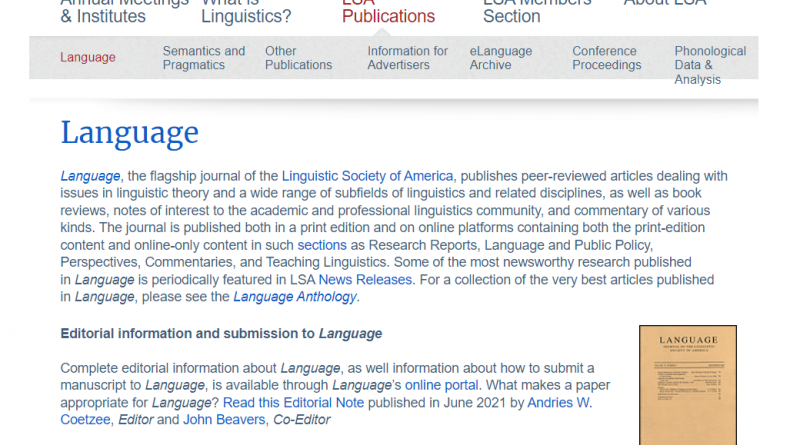Go to Semantics and Pragmatics
The height and width of the screenshot is (445, 800).
204,58
